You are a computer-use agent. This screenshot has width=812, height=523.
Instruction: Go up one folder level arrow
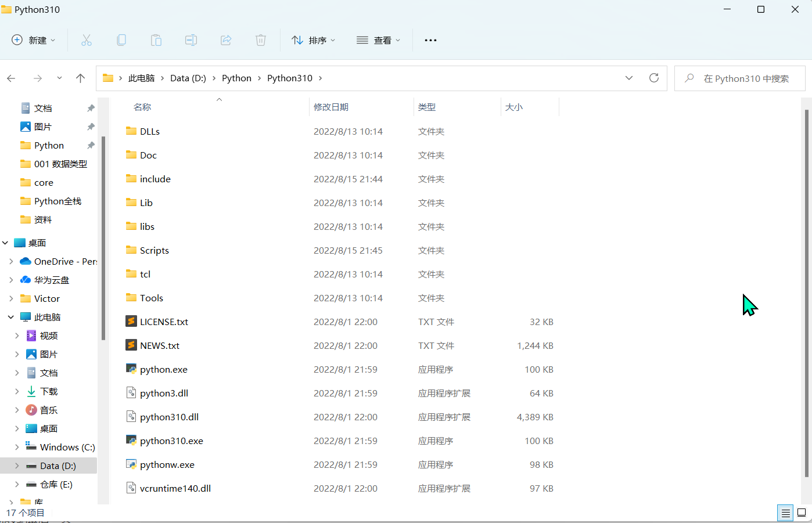[x=80, y=78]
